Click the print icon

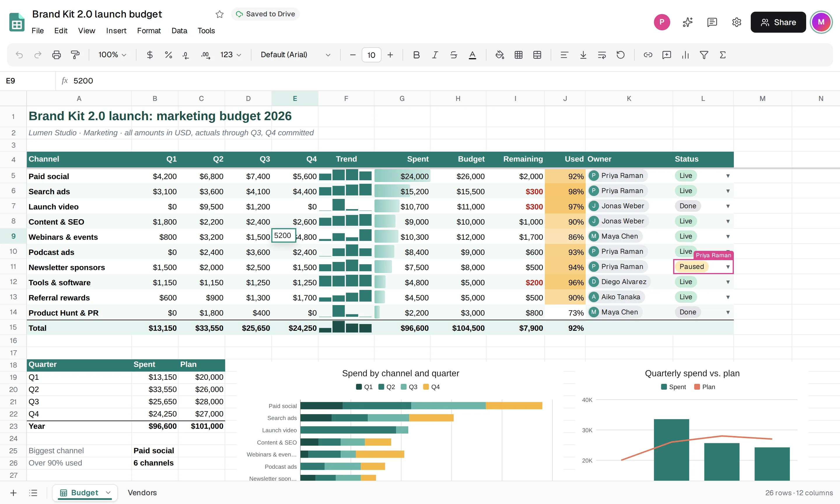pos(57,55)
